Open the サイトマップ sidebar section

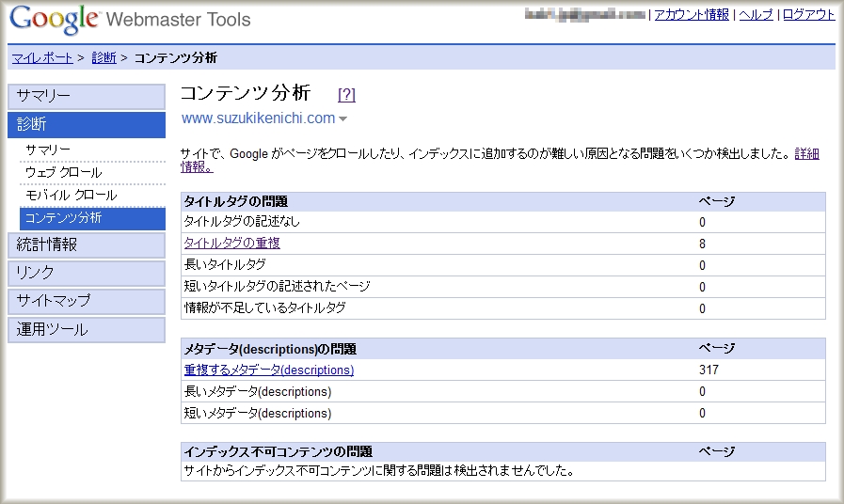(87, 301)
